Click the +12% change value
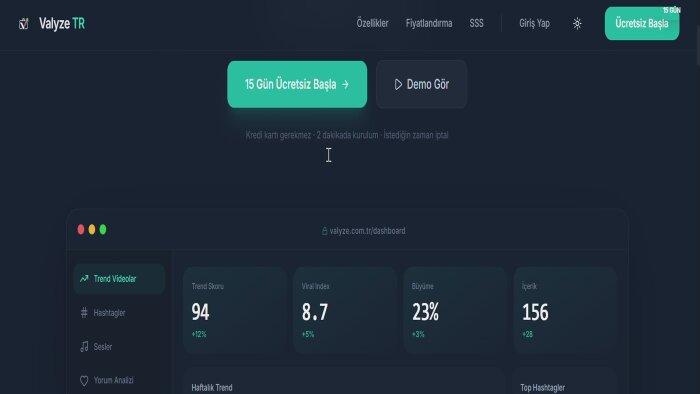The image size is (700, 394). (x=199, y=334)
